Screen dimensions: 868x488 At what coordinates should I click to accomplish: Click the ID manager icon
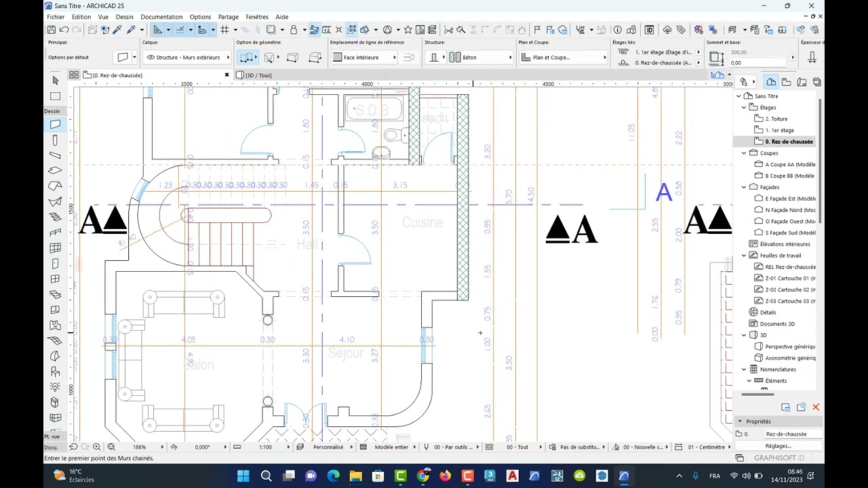[649, 30]
